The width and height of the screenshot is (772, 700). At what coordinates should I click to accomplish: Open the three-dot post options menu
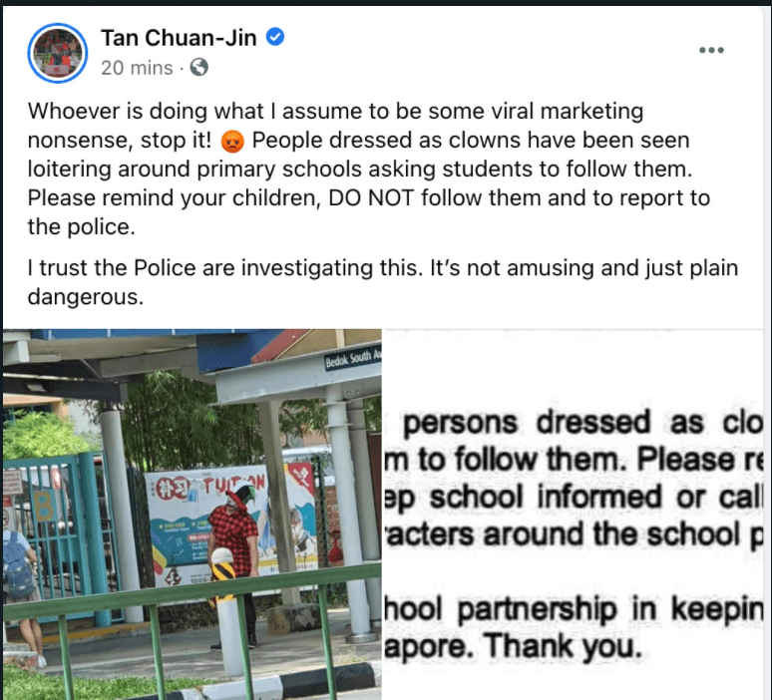[711, 50]
